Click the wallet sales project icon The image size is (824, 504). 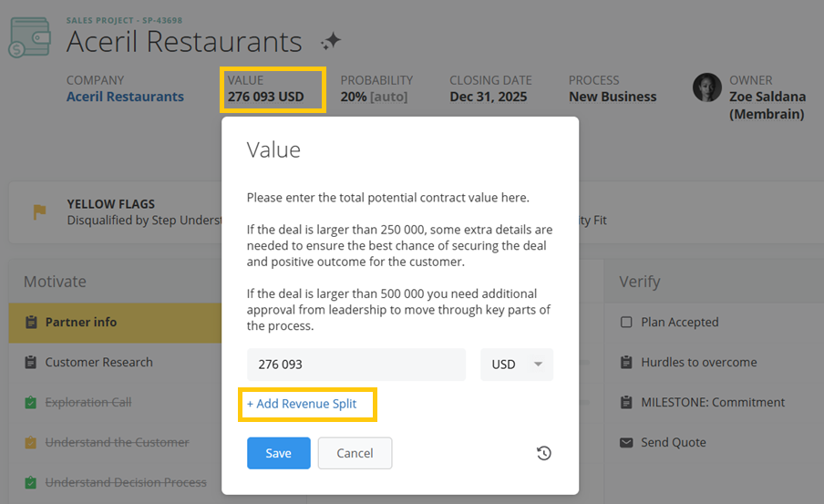click(x=29, y=36)
